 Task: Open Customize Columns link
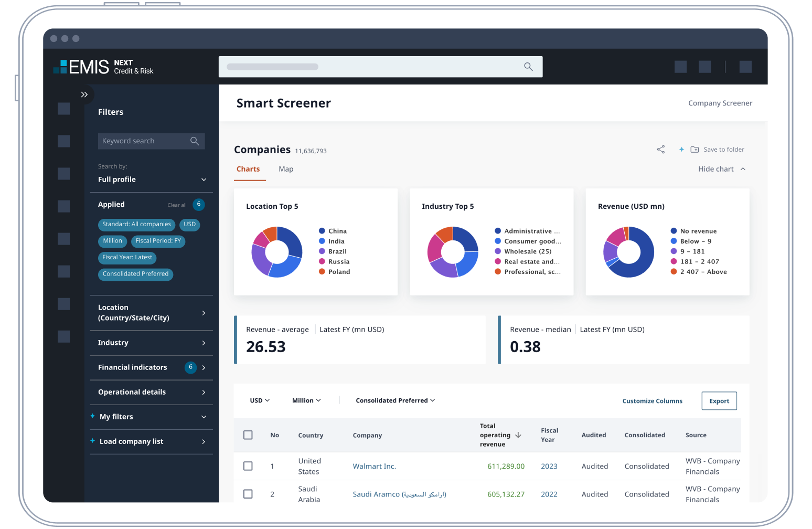click(x=652, y=401)
